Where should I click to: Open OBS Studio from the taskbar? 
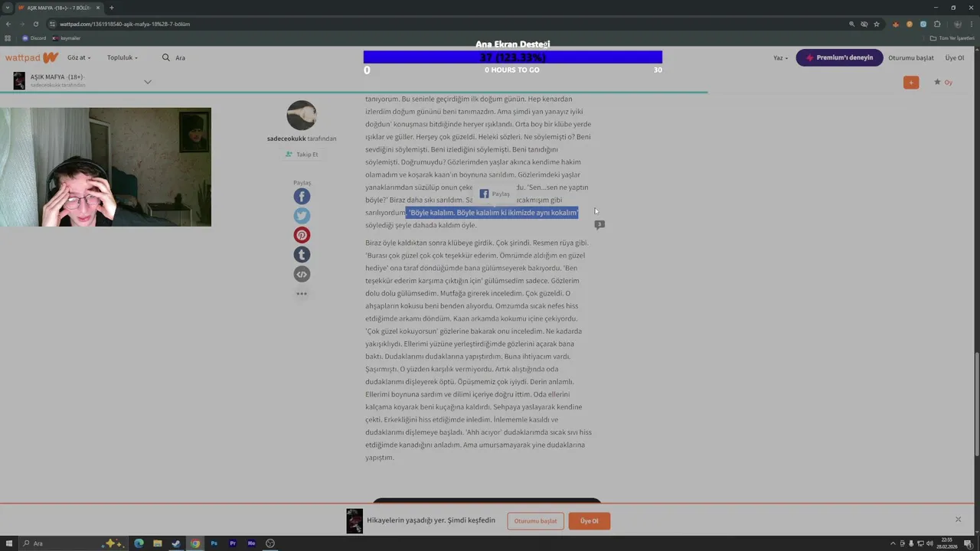(x=270, y=543)
